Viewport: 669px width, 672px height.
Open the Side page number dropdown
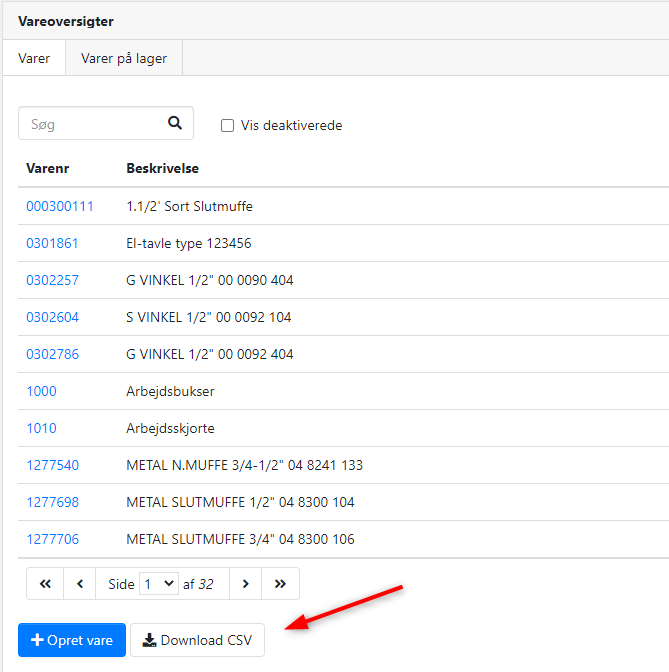[159, 584]
